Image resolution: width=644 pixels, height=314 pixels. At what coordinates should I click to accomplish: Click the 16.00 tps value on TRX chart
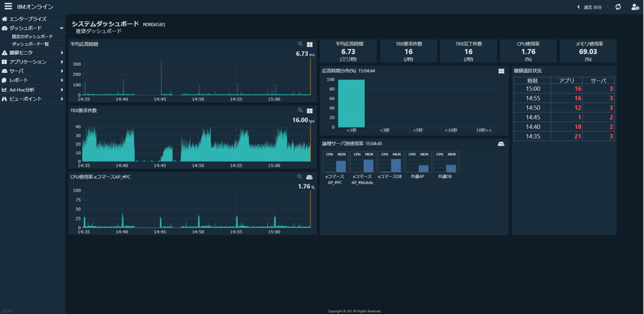(303, 120)
